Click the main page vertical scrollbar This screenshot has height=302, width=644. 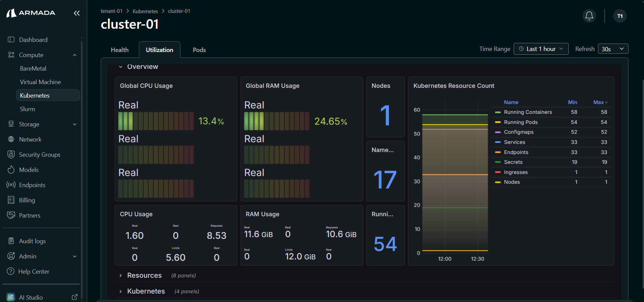point(643,184)
